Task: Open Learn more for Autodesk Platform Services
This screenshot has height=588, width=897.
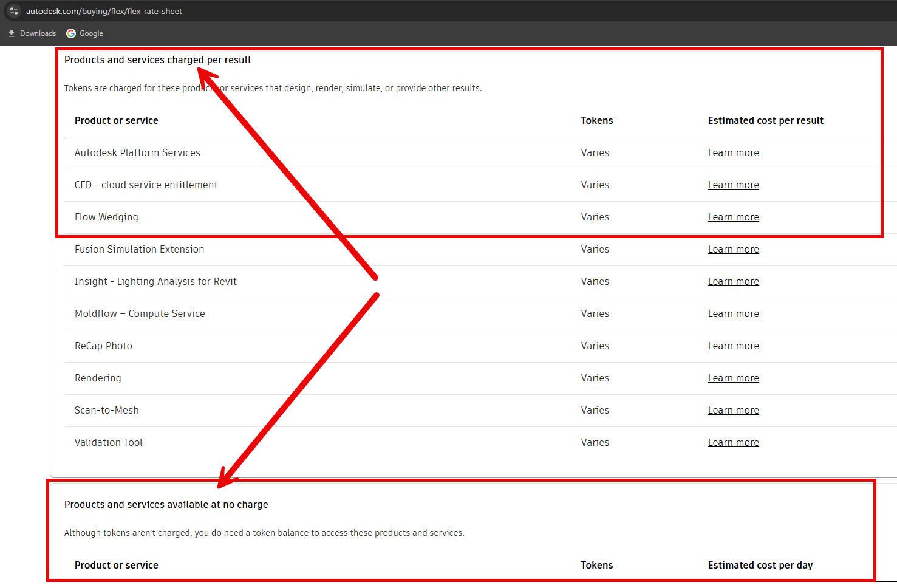Action: tap(733, 153)
